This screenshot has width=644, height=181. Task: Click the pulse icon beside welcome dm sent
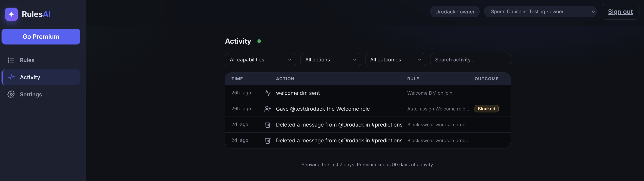[x=267, y=93]
